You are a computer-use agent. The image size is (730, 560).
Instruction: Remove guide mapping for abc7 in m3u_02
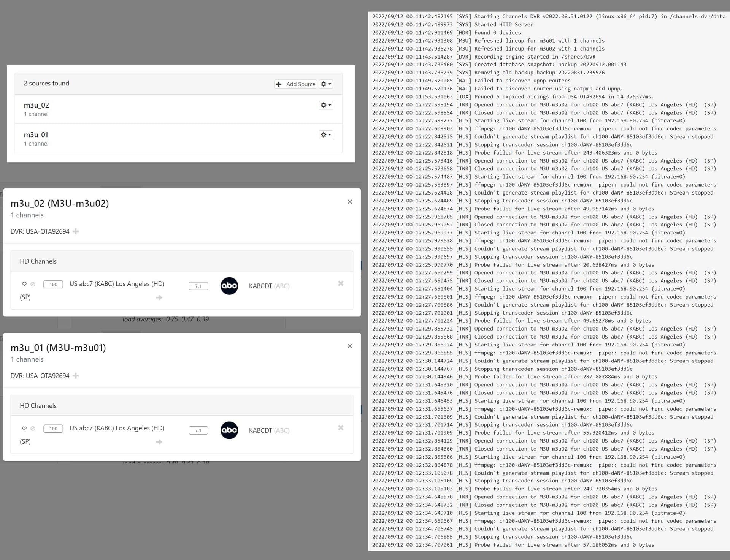(x=341, y=283)
